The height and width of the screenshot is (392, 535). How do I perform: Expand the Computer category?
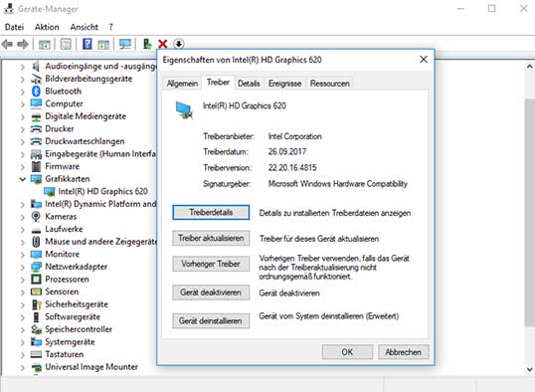23,104
